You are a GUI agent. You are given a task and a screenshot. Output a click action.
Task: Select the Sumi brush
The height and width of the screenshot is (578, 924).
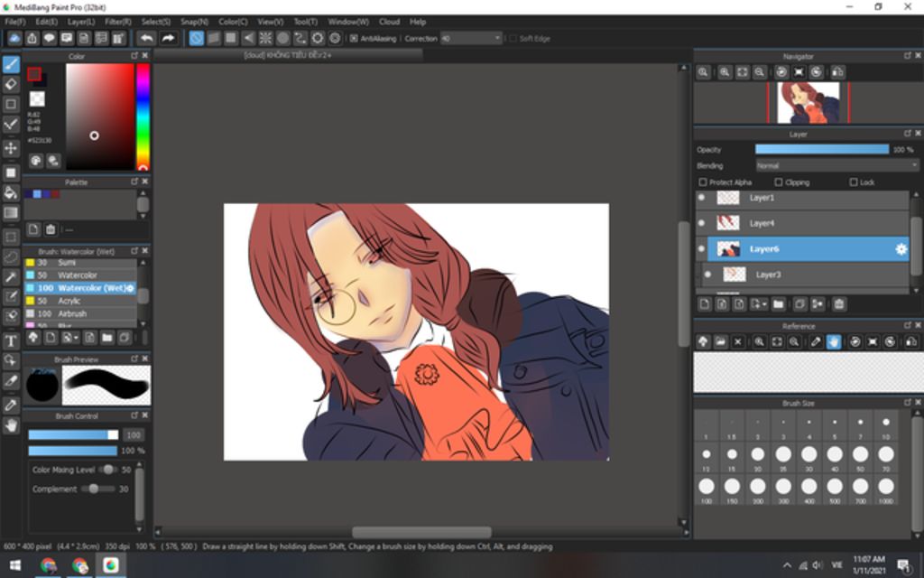pyautogui.click(x=80, y=263)
